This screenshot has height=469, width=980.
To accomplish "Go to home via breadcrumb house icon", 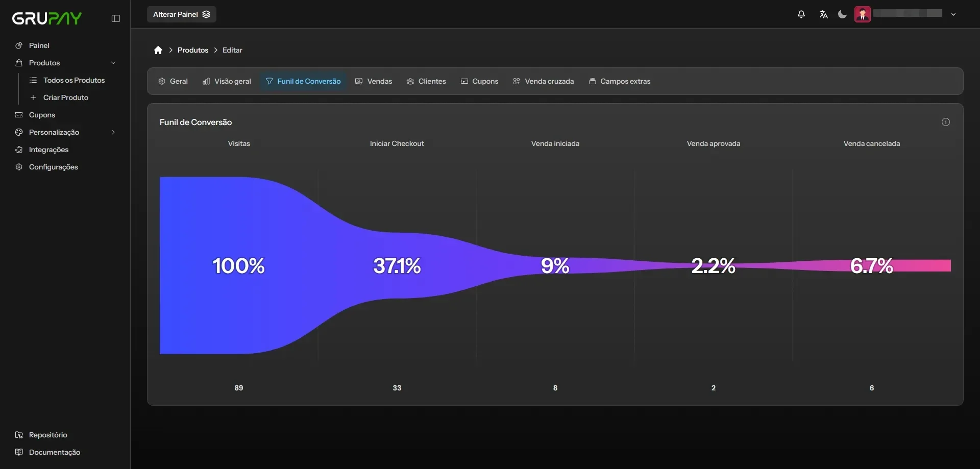I will tap(158, 50).
